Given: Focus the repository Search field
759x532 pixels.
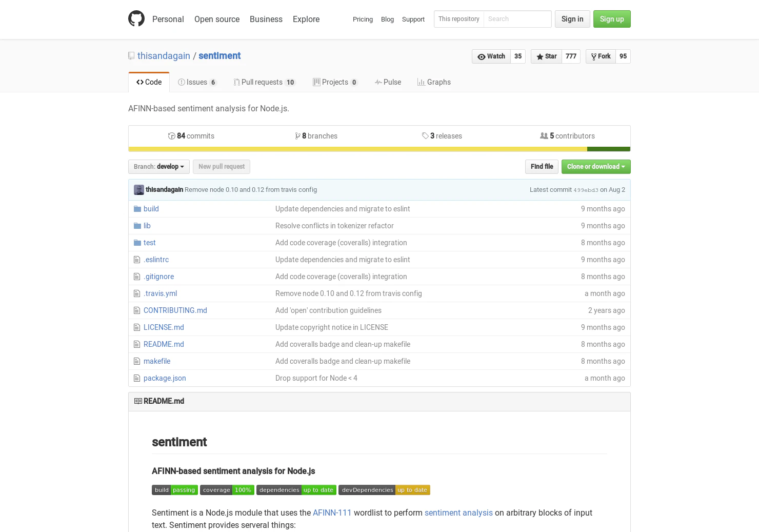Looking at the screenshot, I should [x=517, y=19].
